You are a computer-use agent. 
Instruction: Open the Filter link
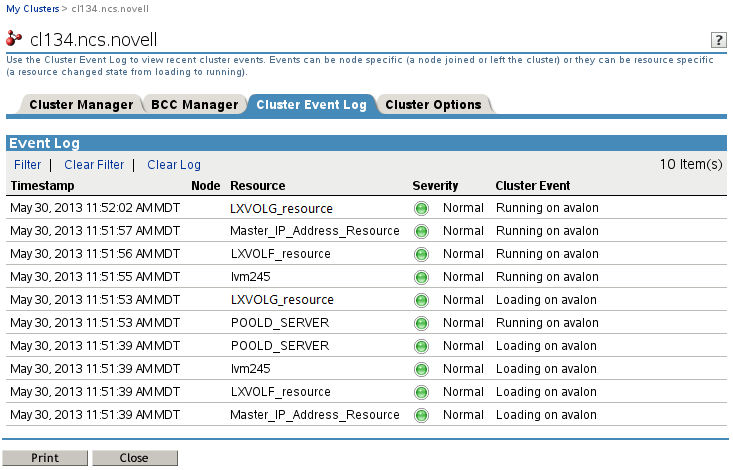pyautogui.click(x=28, y=165)
